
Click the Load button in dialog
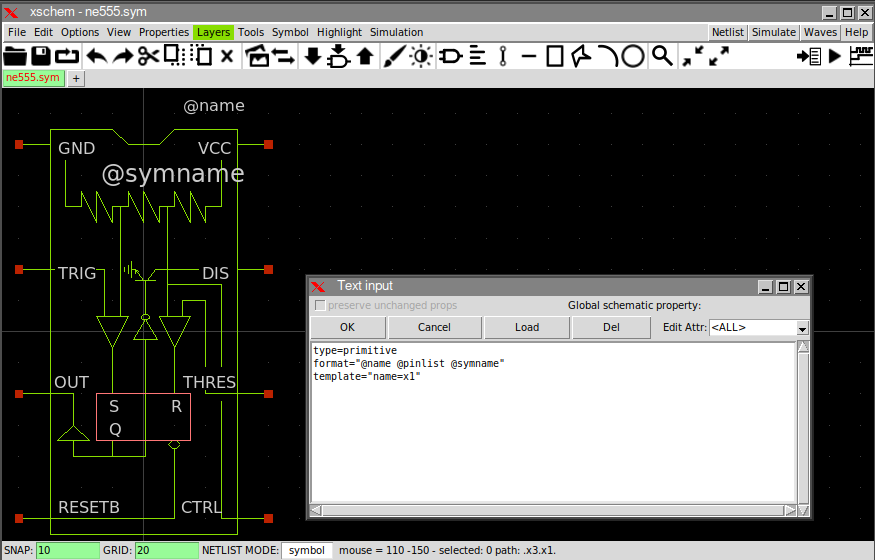coord(527,327)
